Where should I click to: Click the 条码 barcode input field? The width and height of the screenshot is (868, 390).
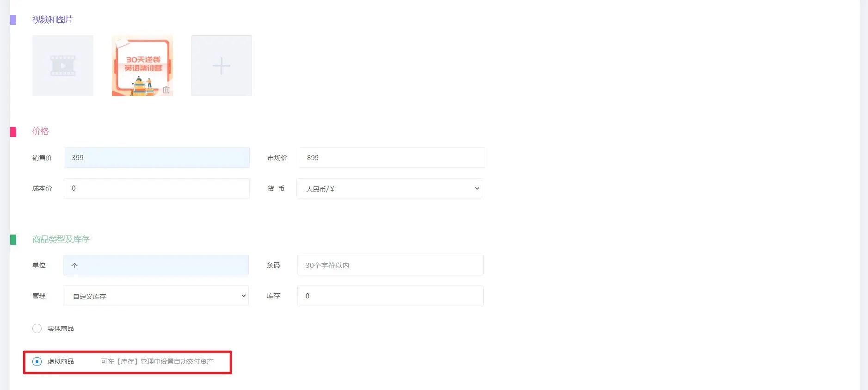(390, 266)
